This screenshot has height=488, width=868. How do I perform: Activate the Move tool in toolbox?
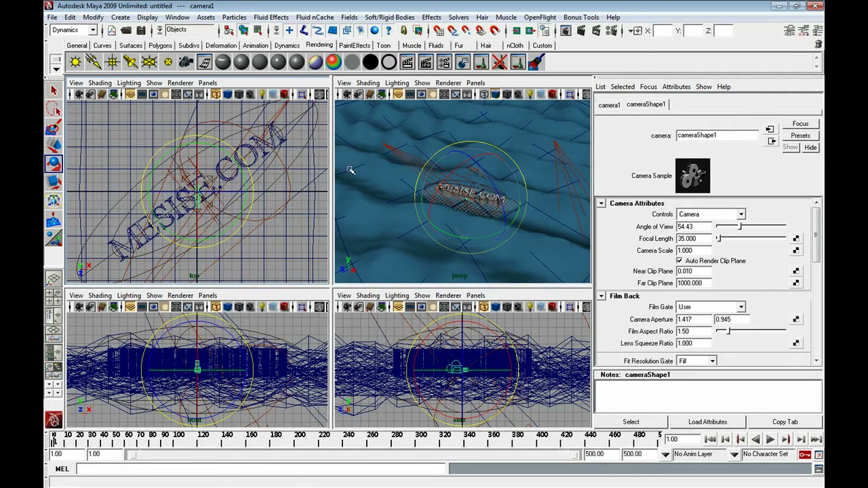(54, 145)
